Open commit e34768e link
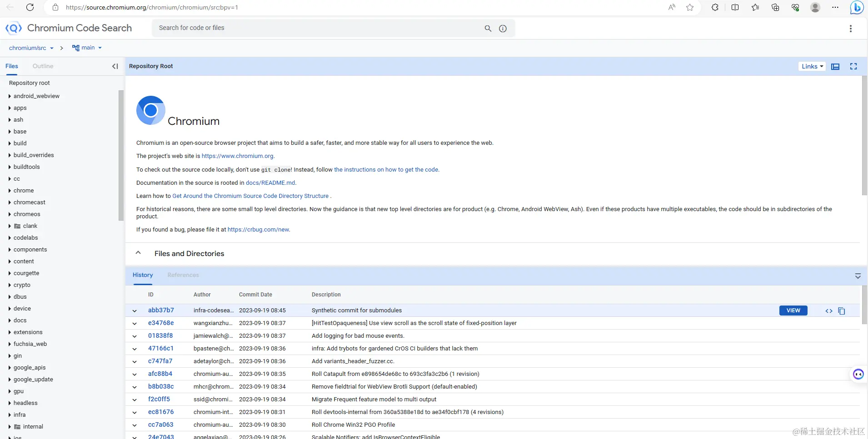Screen dimensions: 868x439 tap(161, 323)
